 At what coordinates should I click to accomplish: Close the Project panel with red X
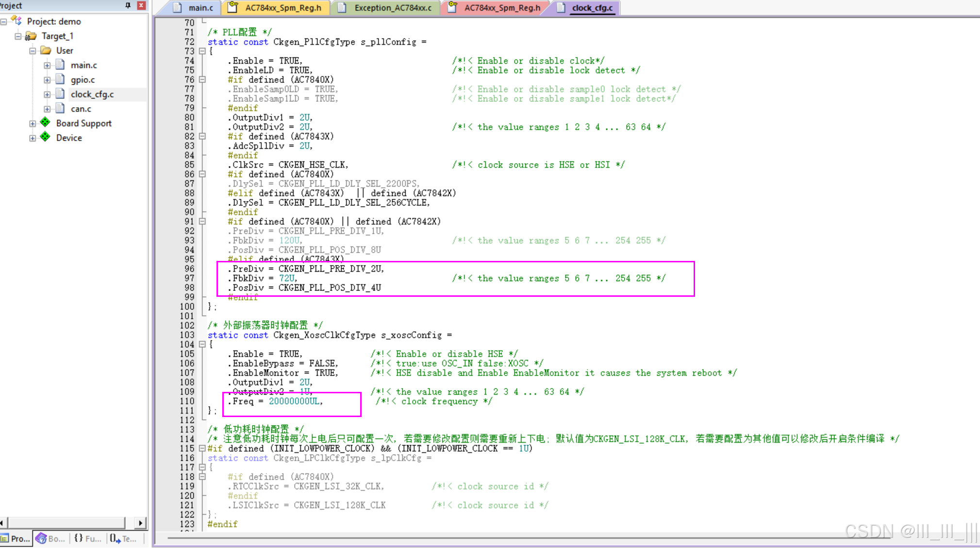(x=141, y=5)
